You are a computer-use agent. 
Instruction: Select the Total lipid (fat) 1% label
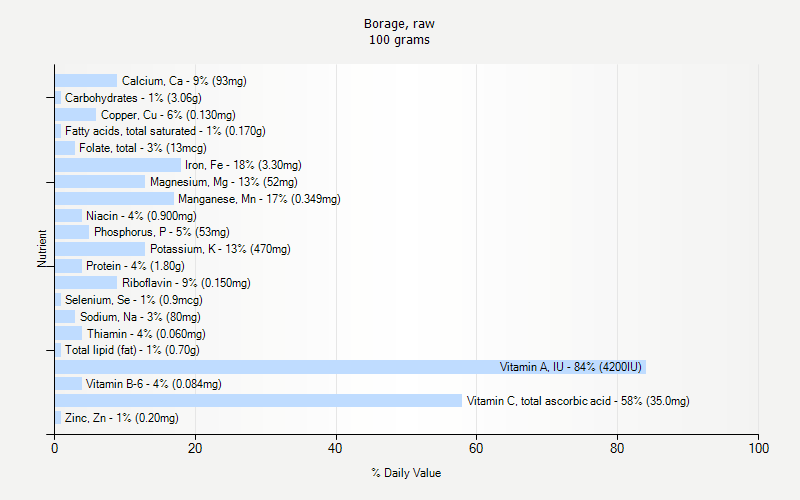(x=132, y=350)
